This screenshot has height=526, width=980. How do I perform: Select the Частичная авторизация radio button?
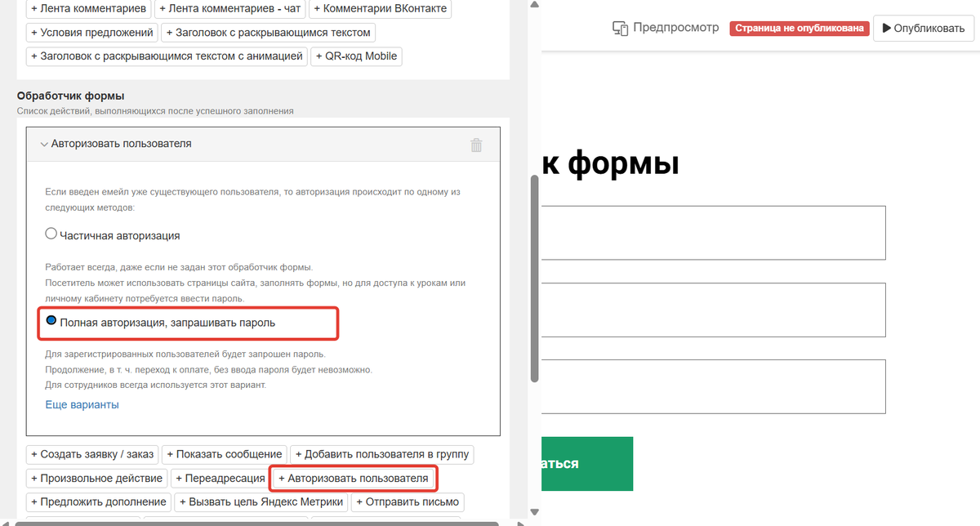coord(51,233)
